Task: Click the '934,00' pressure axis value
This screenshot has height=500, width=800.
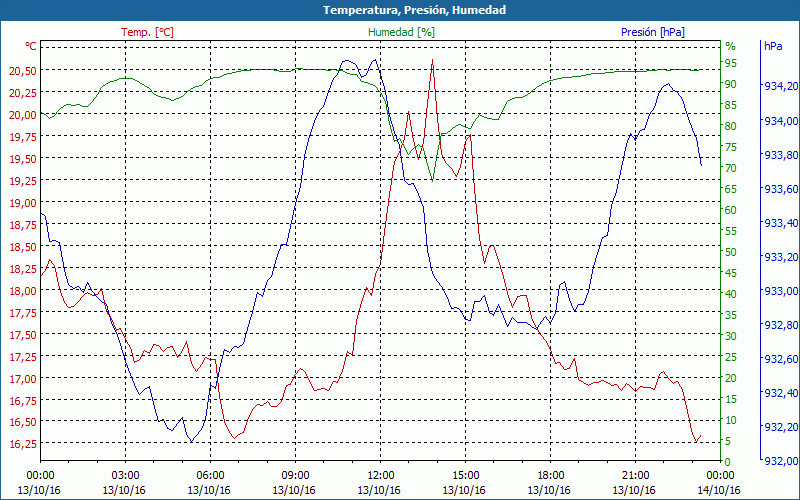Action: coord(781,121)
